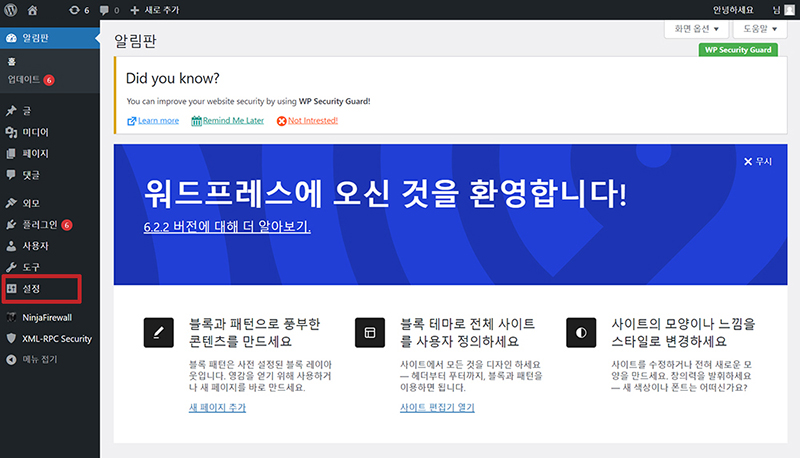Click the appearance paintbrush icon
800x458 pixels.
pos(11,203)
